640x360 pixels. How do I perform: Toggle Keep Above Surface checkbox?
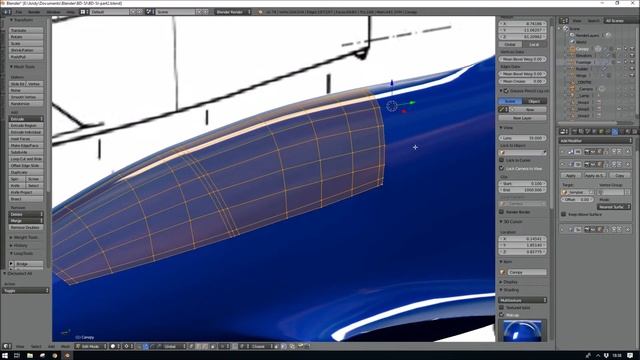[x=563, y=214]
